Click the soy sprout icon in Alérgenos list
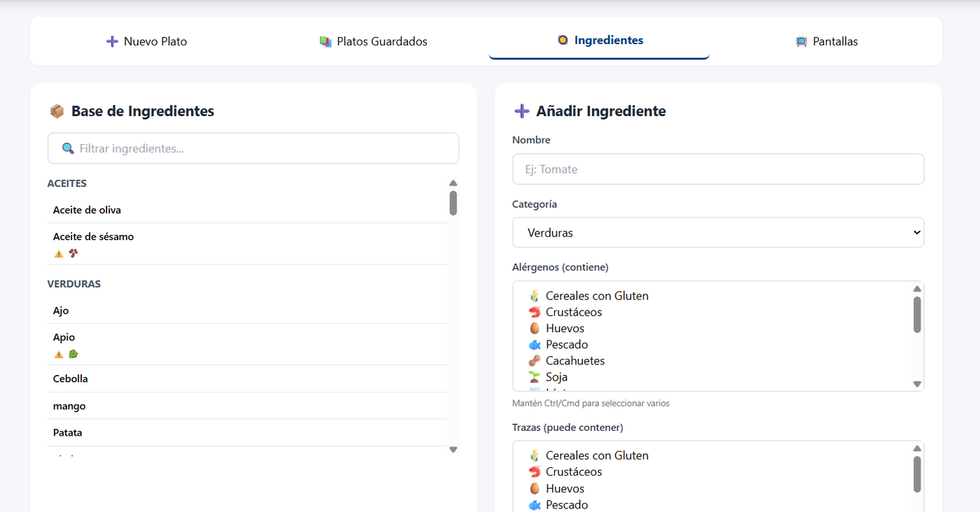The width and height of the screenshot is (980, 512). pyautogui.click(x=535, y=377)
